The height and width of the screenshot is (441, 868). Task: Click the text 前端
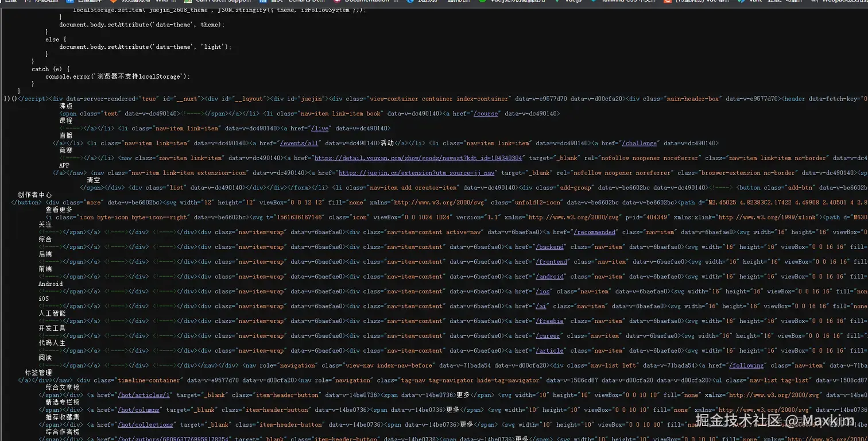45,269
